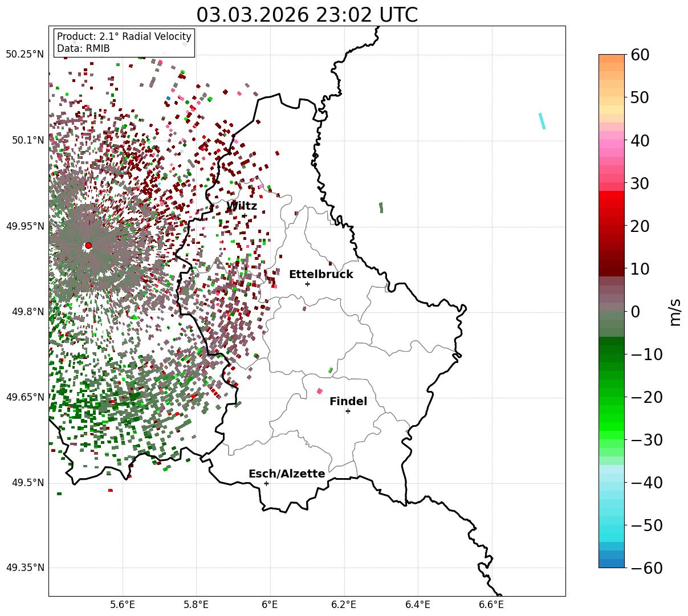Click the Esch/Alzette station cross marker
This screenshot has width=688, height=616.
pos(266,483)
